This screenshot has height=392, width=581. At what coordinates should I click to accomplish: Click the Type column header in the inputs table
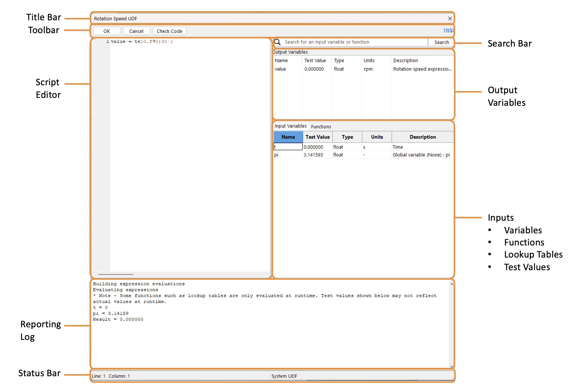pos(347,137)
